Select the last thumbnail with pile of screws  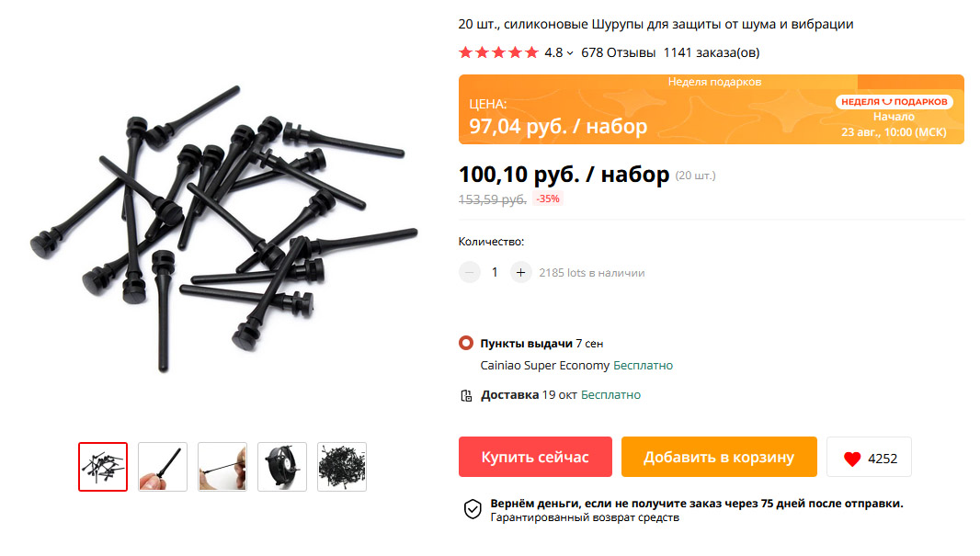point(342,467)
